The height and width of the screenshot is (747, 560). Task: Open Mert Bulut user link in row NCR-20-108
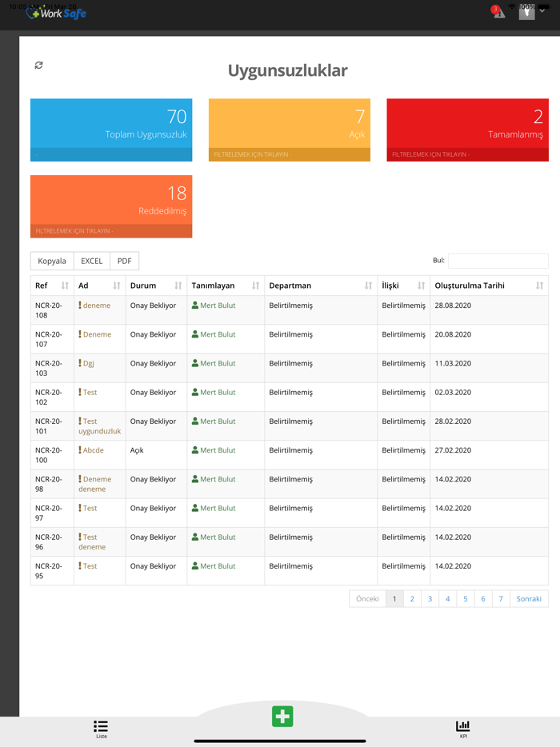point(218,306)
